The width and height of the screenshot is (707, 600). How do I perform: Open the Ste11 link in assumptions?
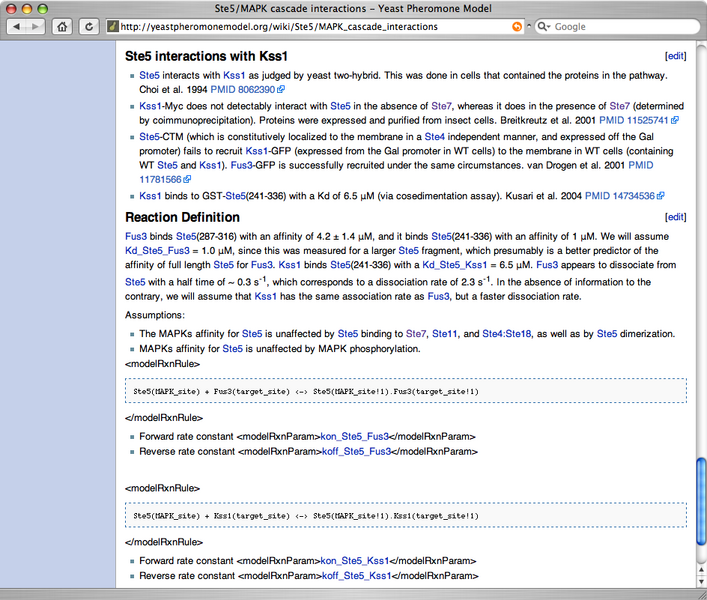pyautogui.click(x=445, y=334)
